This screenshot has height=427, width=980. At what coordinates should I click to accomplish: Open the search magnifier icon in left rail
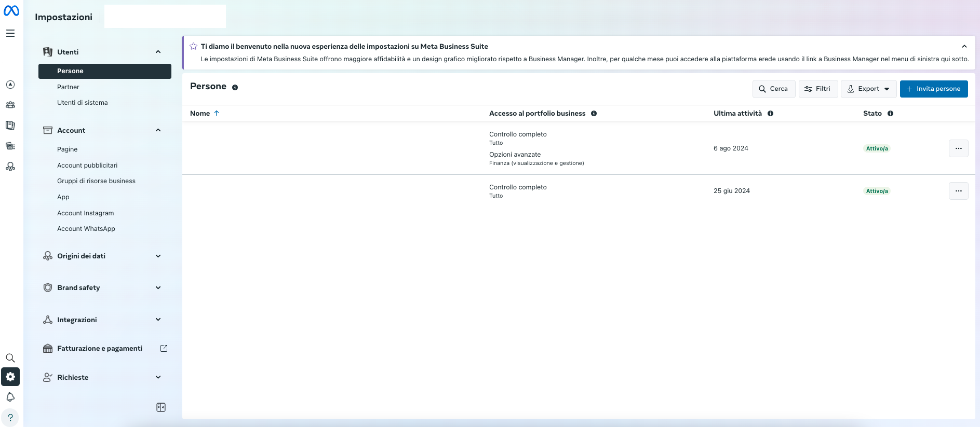[10, 358]
